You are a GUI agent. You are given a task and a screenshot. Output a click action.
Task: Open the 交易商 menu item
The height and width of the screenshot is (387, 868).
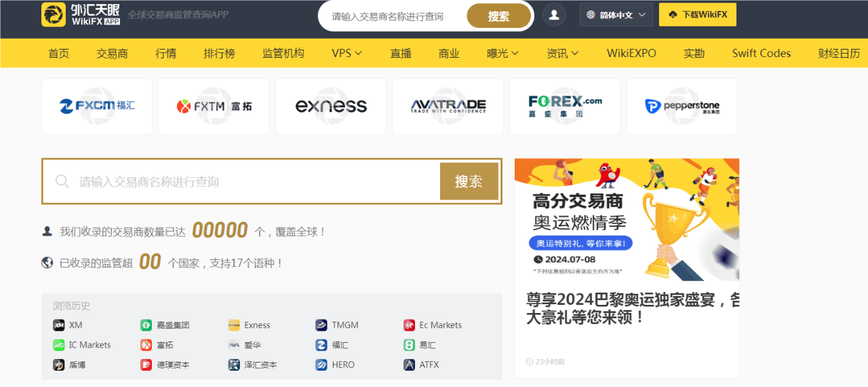pos(112,53)
